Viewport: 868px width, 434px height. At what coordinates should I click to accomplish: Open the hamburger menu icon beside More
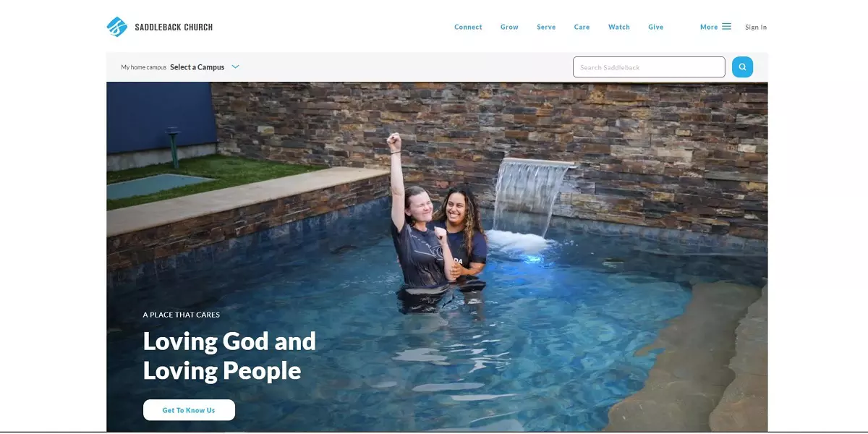[x=726, y=27]
